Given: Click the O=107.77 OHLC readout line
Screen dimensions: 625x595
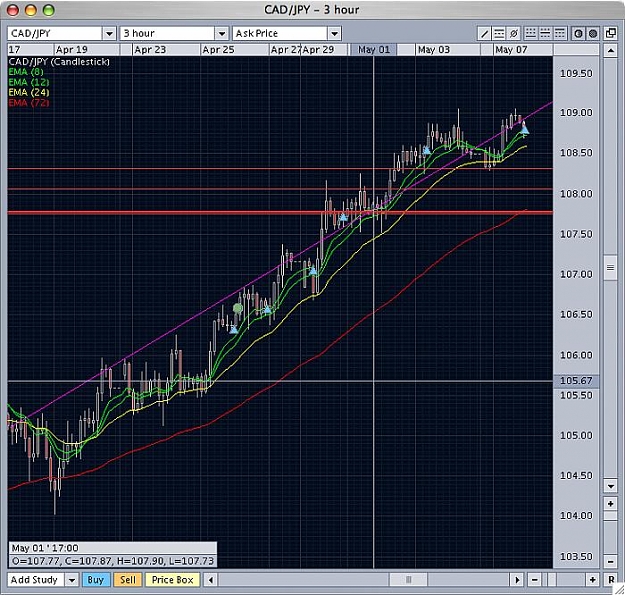Looking at the screenshot, I should click(x=112, y=561).
